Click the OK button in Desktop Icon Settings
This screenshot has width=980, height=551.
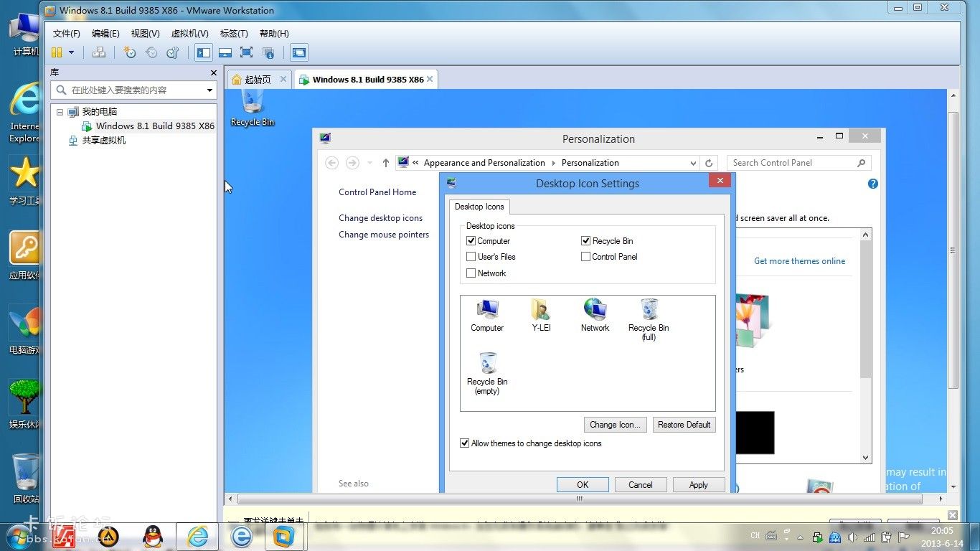(x=583, y=485)
